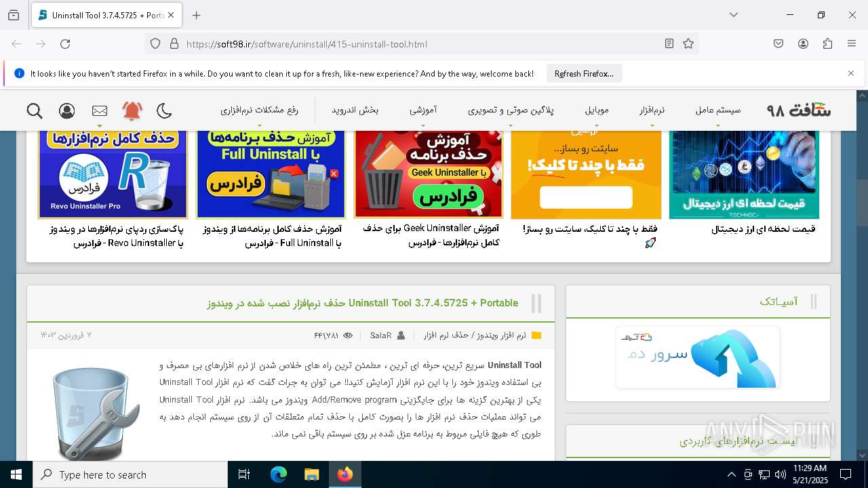This screenshot has width=868, height=488.
Task: List all tabs dropdown arrow
Action: (733, 15)
